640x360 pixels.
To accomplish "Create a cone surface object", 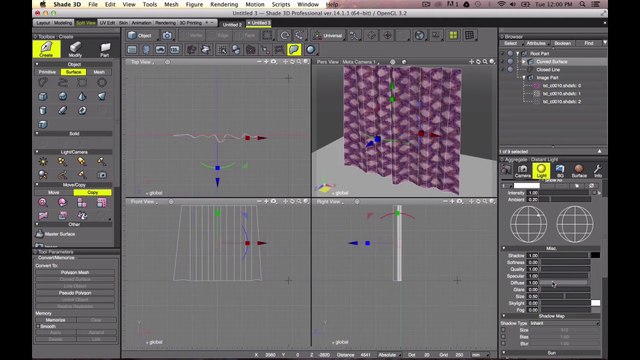I will (82, 96).
